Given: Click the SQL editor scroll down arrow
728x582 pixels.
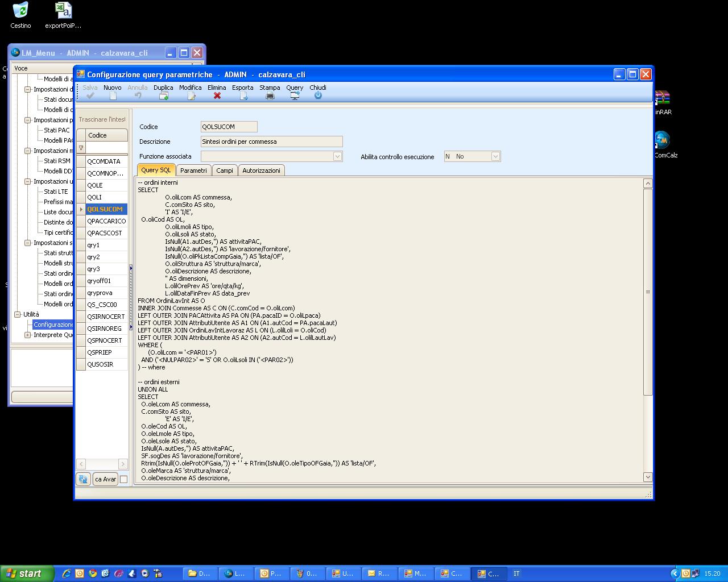Looking at the screenshot, I should [x=648, y=477].
